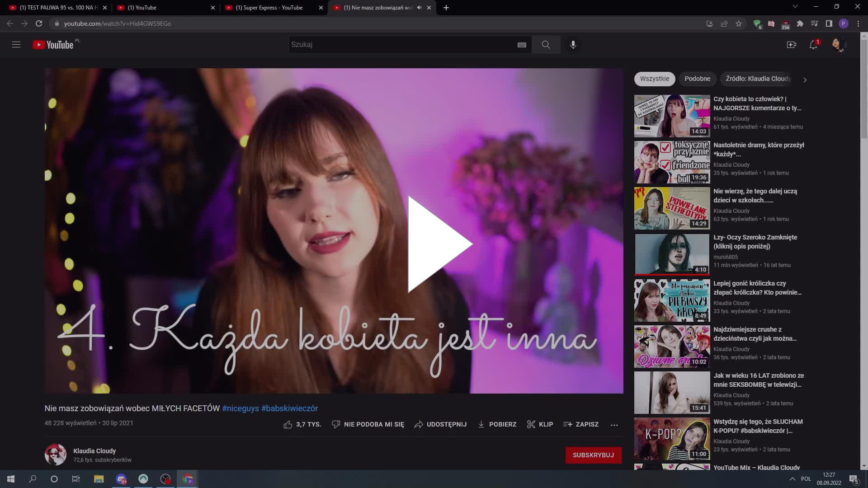Screen dimensions: 868x488
Task: Click the Nie podoba mi się dislike button
Action: tap(367, 424)
